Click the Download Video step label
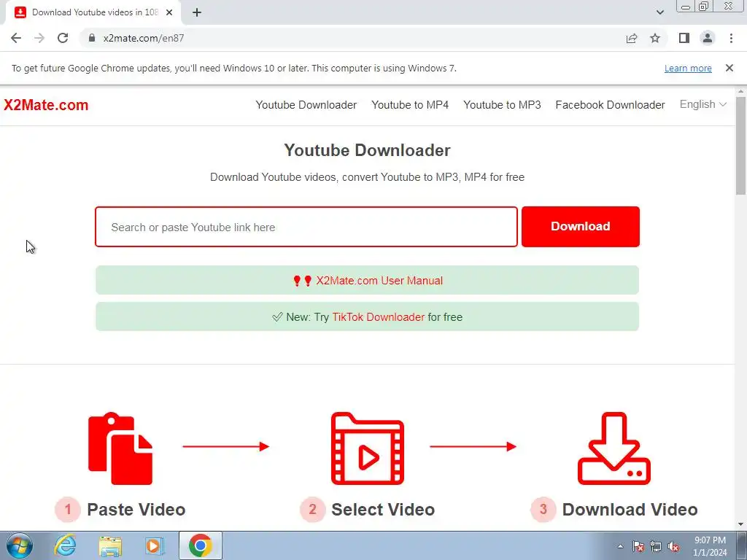 [x=630, y=510]
